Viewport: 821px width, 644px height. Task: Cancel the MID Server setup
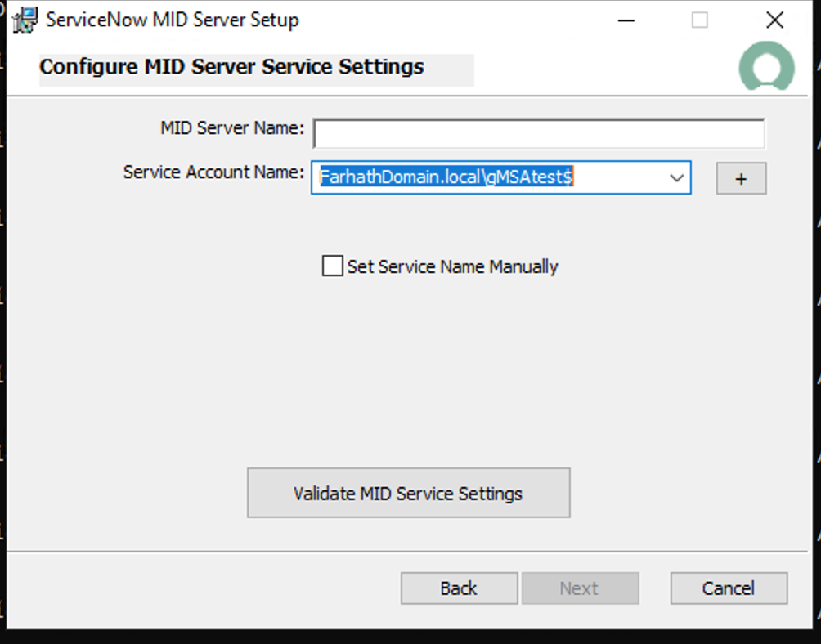[729, 588]
